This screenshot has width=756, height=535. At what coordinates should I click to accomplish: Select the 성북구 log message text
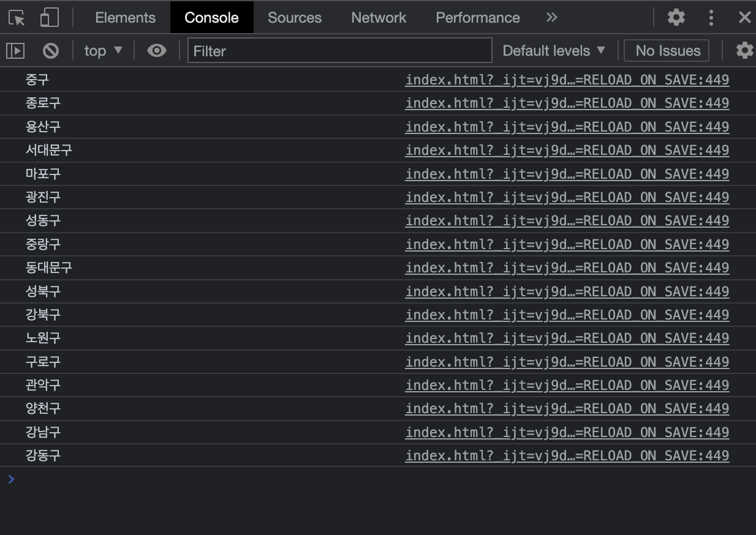point(43,291)
